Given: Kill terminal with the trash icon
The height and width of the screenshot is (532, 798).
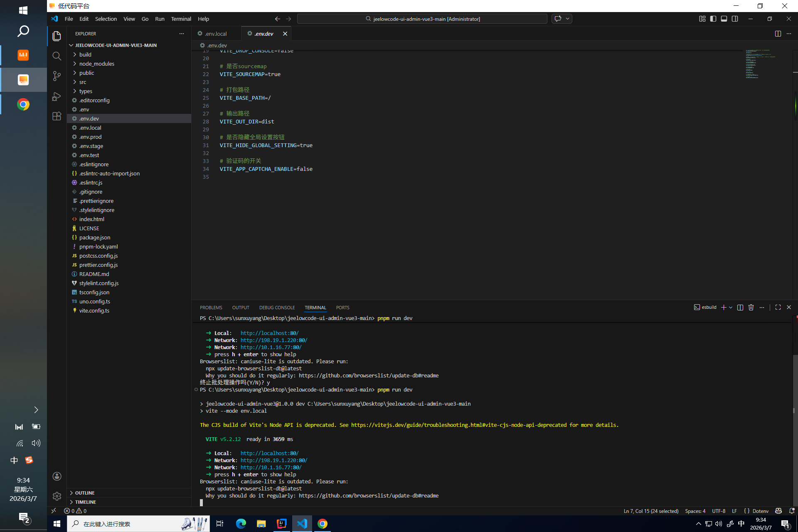Looking at the screenshot, I should click(x=751, y=308).
